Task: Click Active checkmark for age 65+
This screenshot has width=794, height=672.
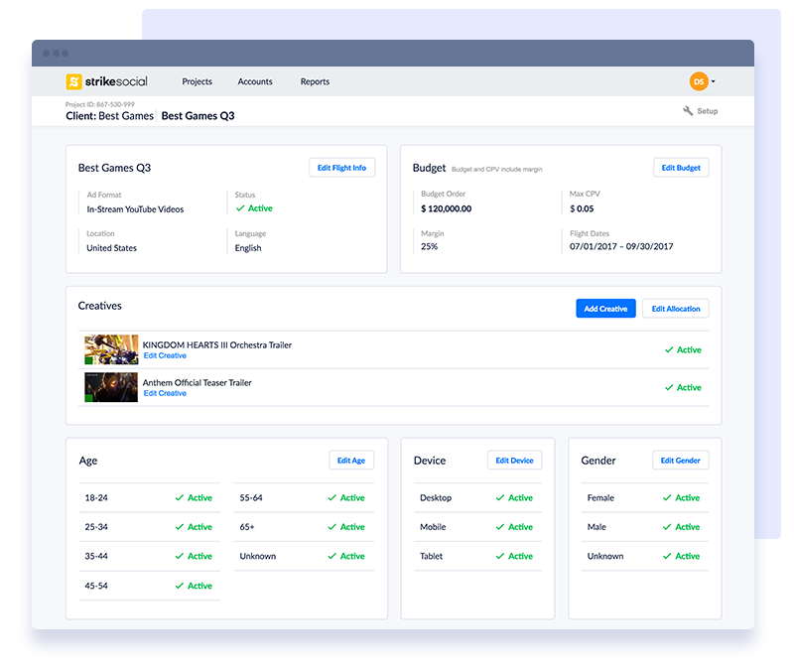Action: pos(332,527)
